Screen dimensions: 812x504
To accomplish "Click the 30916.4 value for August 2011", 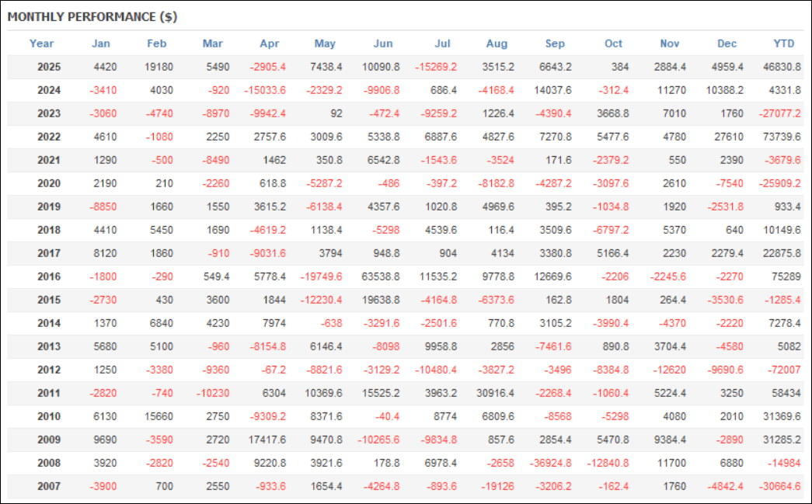I will (496, 393).
